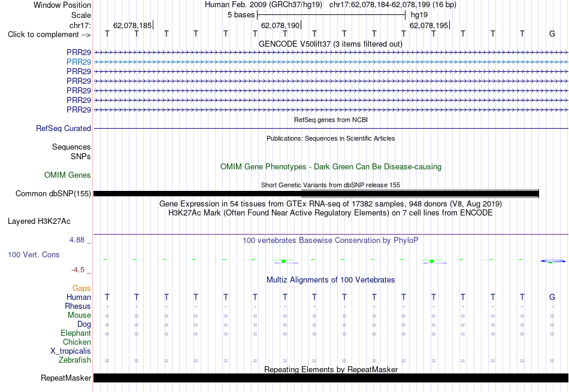Click the OMIM Gene Phenotypes title
The height and width of the screenshot is (392, 569).
tap(331, 167)
